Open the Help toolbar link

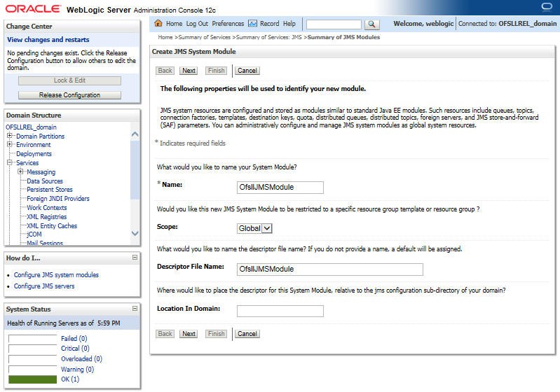pos(289,24)
